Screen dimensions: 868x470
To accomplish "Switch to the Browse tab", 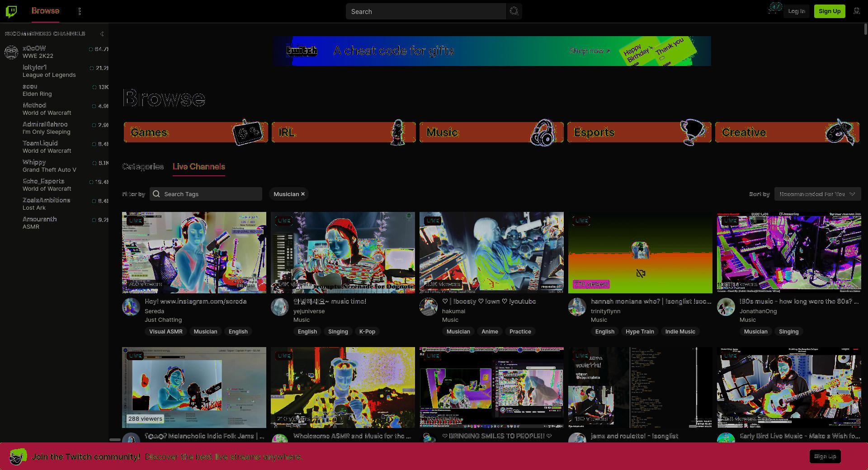I will pos(45,11).
